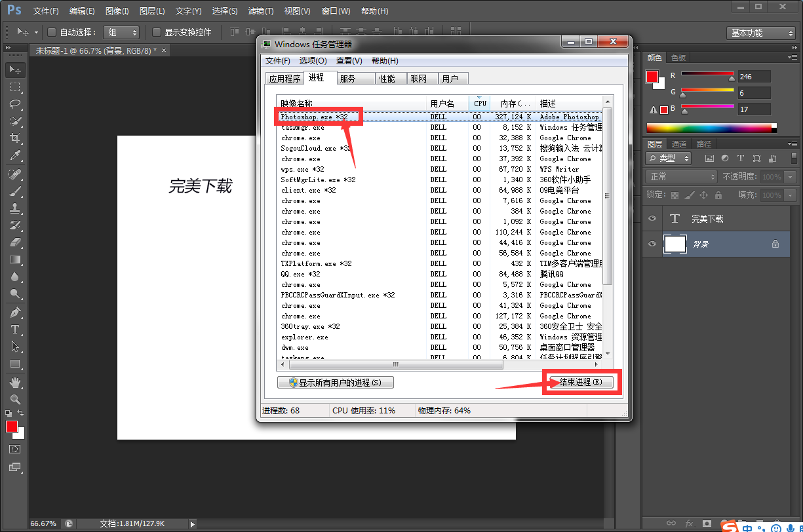Close the 未标题-1 document tab
Screen dimensions: 803x532
[163, 50]
